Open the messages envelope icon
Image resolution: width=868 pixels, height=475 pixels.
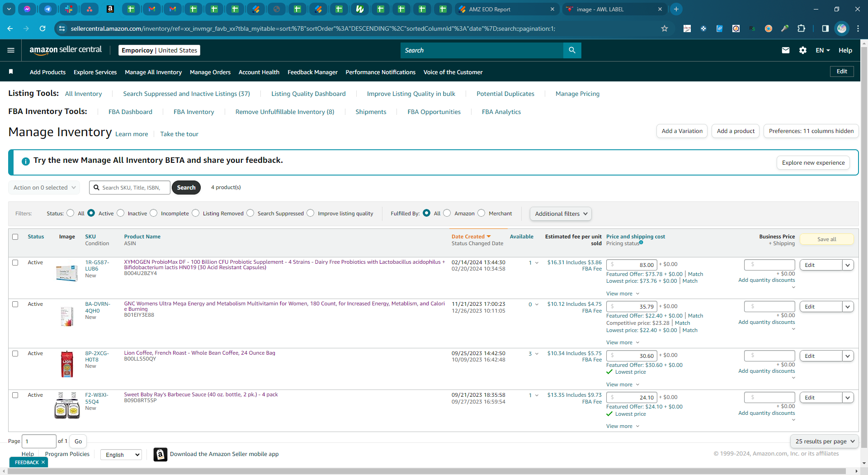[786, 50]
